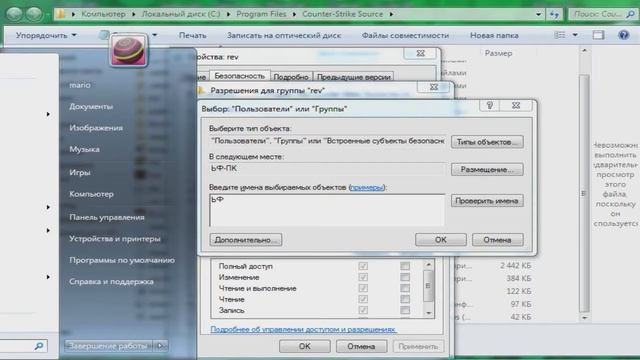This screenshot has width=640, height=360.
Task: Click the Проверить имена button
Action: click(487, 201)
